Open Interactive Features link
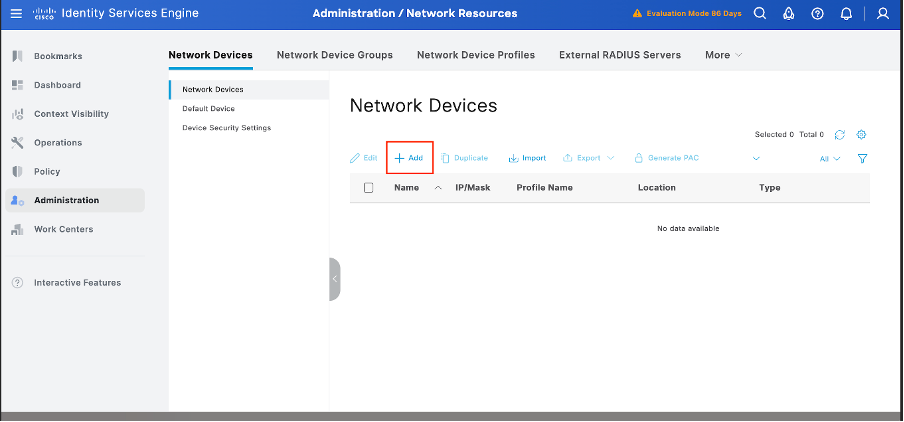Screen dimensions: 904x422 tap(77, 282)
